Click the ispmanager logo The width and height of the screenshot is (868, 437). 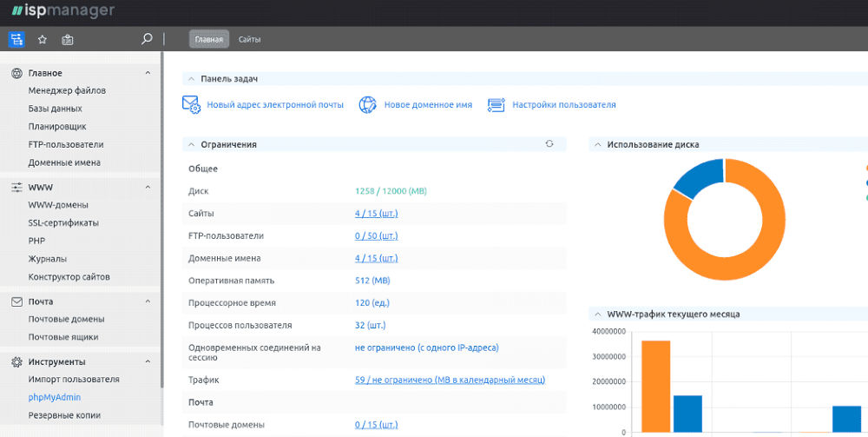pos(62,10)
